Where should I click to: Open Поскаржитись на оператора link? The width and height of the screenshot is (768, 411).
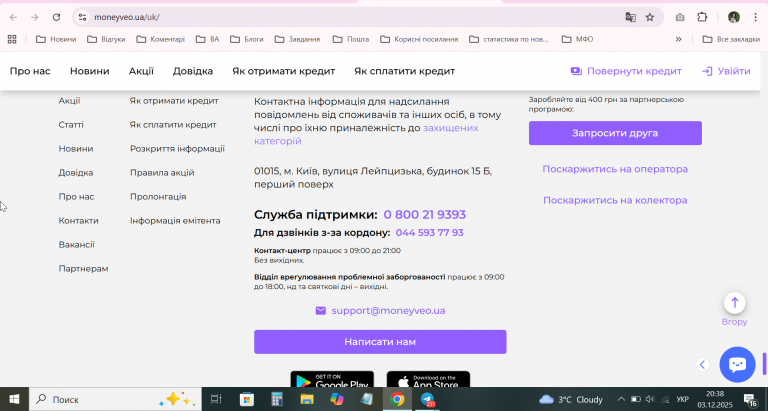coord(615,169)
